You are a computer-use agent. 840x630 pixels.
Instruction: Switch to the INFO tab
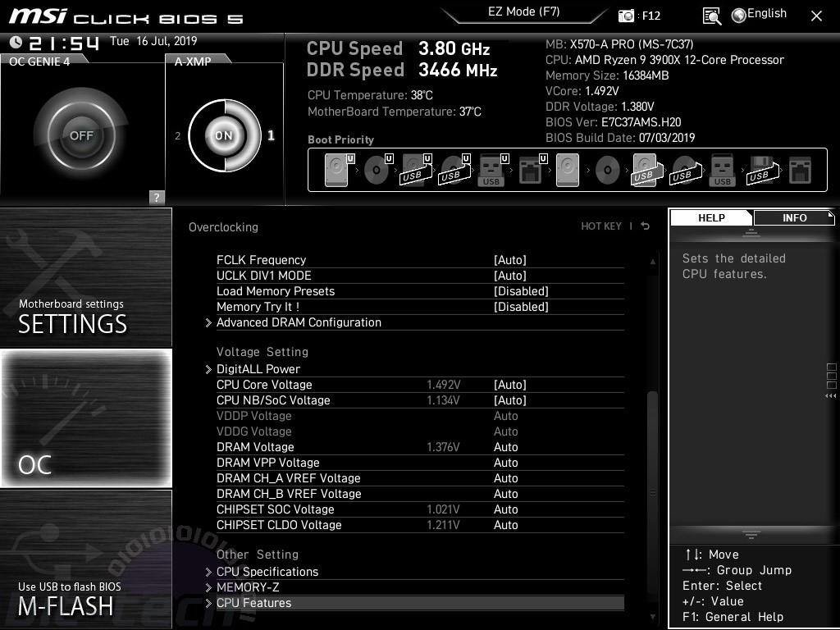pyautogui.click(x=794, y=217)
